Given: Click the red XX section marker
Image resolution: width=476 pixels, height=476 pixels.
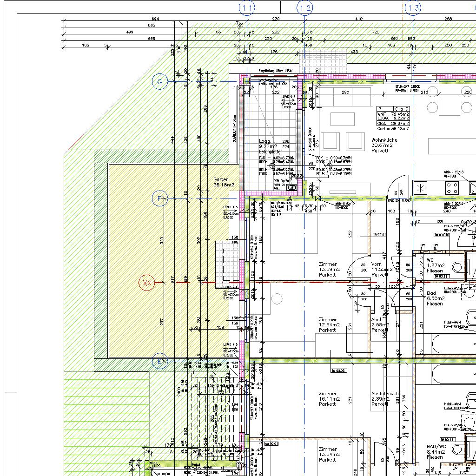Looking at the screenshot, I should 147,283.
